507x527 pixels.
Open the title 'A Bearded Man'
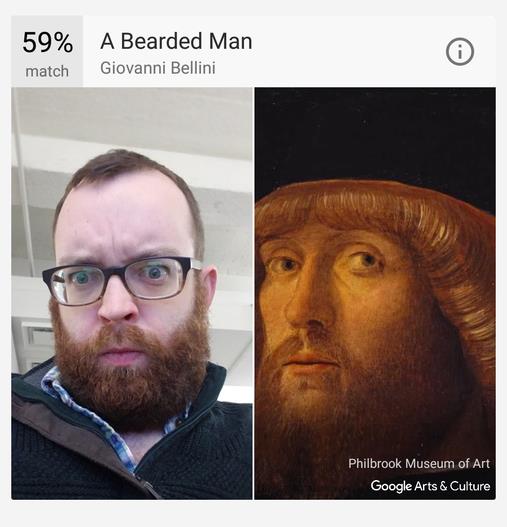[176, 41]
